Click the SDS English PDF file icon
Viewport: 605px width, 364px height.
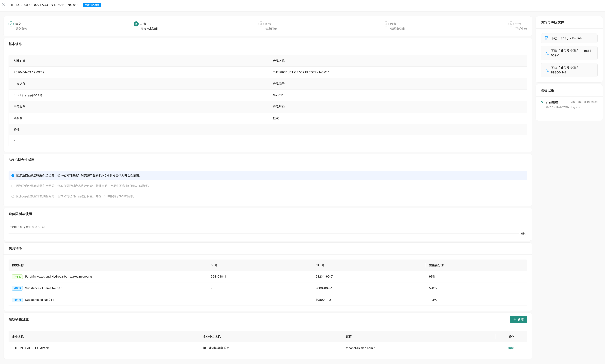[x=547, y=38]
